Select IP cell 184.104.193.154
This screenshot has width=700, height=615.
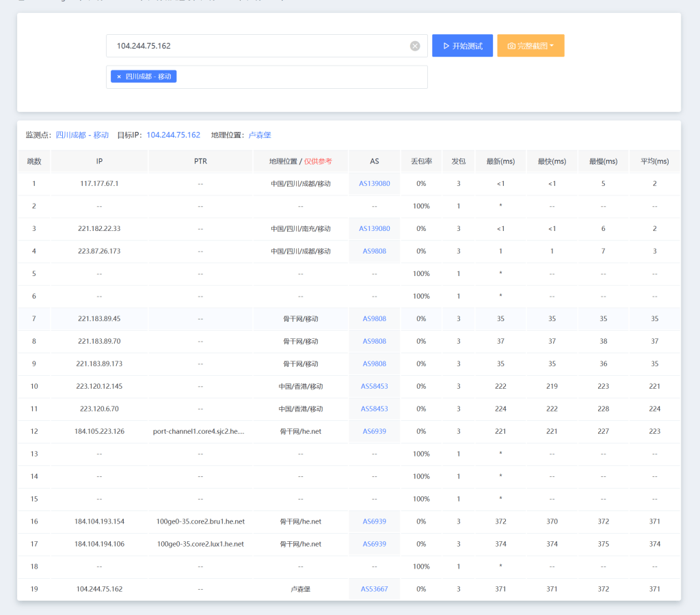pos(99,521)
